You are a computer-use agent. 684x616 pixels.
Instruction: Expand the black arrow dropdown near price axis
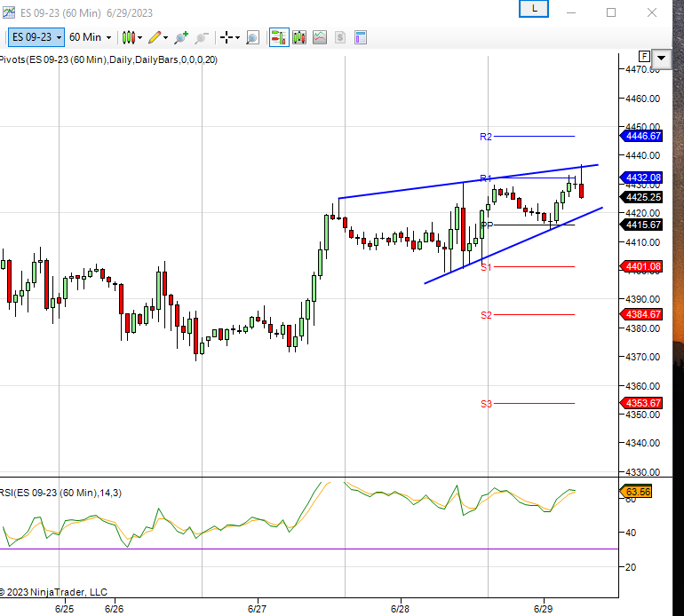[662, 57]
